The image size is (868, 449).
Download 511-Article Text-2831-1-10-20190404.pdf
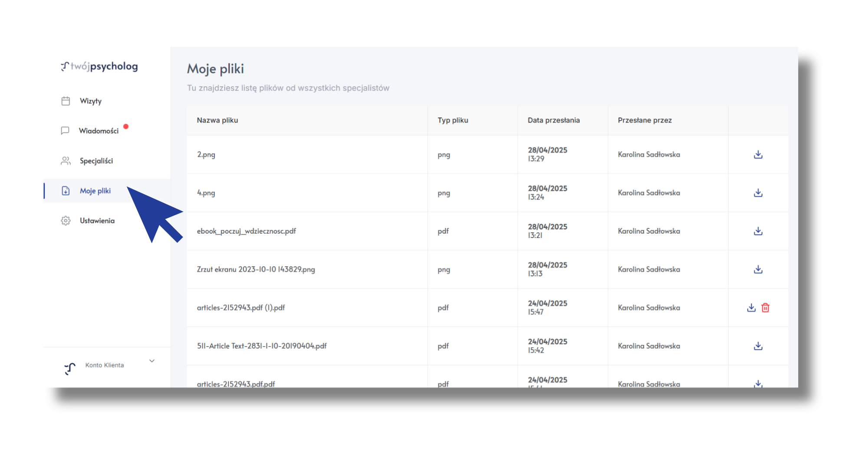tap(758, 346)
